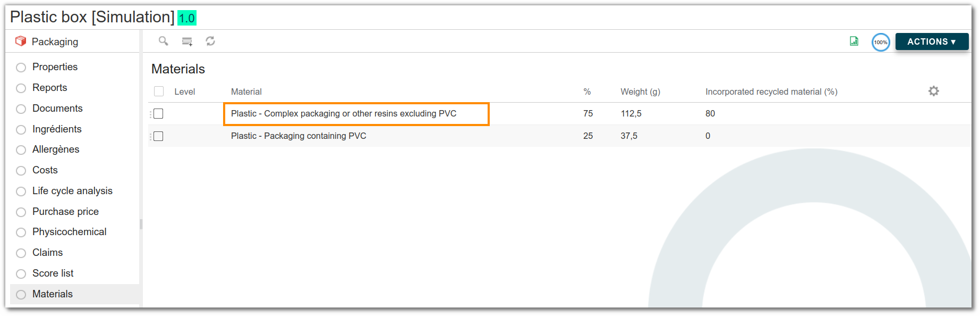This screenshot has height=316, width=980.
Task: Select the Costs radio item
Action: tap(21, 171)
